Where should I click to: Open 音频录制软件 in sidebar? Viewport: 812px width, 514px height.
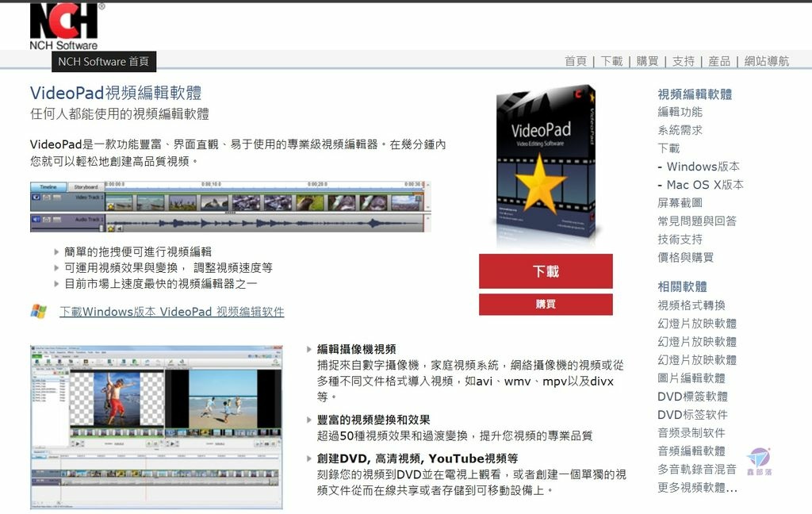click(x=691, y=432)
